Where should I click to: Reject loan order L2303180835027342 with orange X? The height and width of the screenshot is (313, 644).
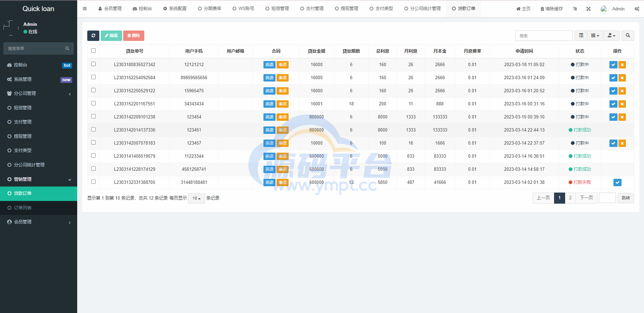click(x=622, y=65)
